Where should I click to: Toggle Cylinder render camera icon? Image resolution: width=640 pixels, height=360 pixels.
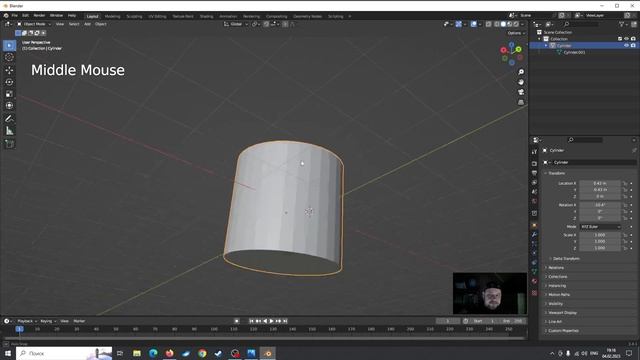click(633, 45)
